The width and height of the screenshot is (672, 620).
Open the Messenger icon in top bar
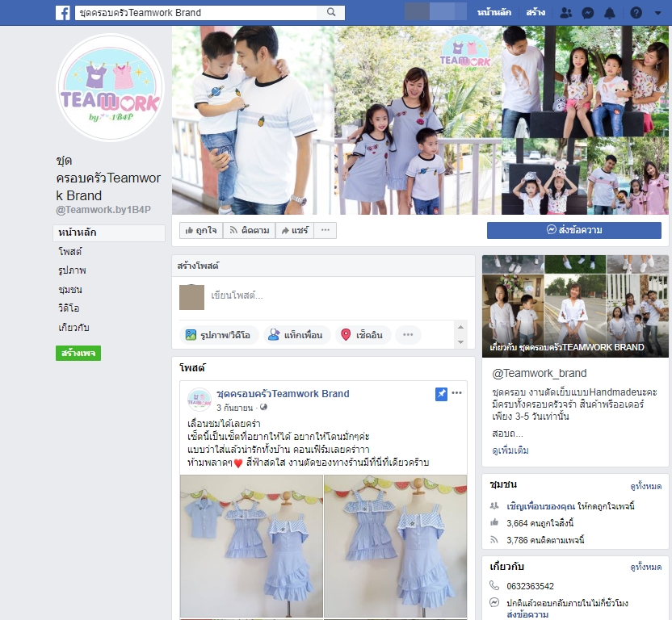588,13
